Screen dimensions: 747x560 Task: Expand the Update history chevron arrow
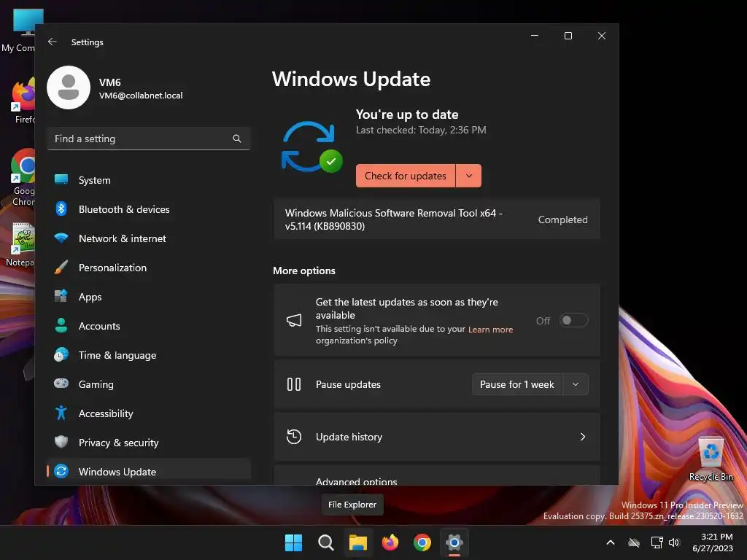582,437
